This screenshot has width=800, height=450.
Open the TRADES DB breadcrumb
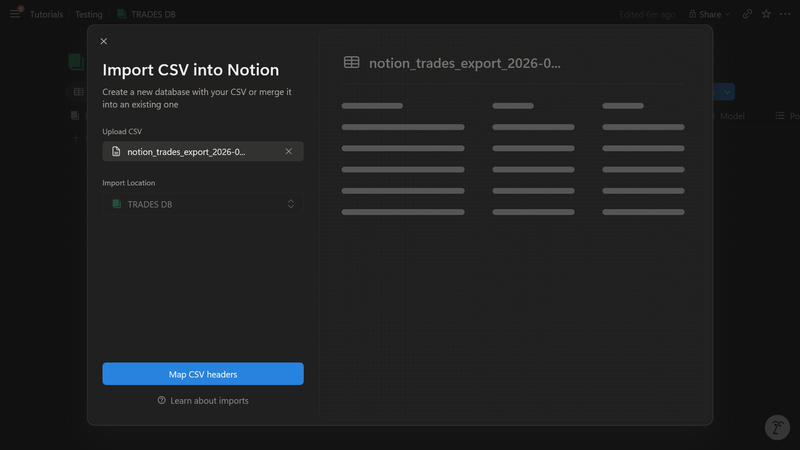click(x=147, y=14)
